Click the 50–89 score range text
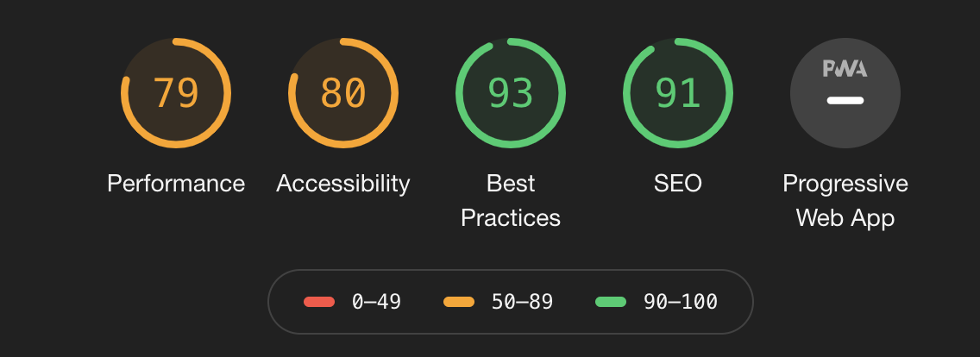Image resolution: width=980 pixels, height=357 pixels. point(522,302)
